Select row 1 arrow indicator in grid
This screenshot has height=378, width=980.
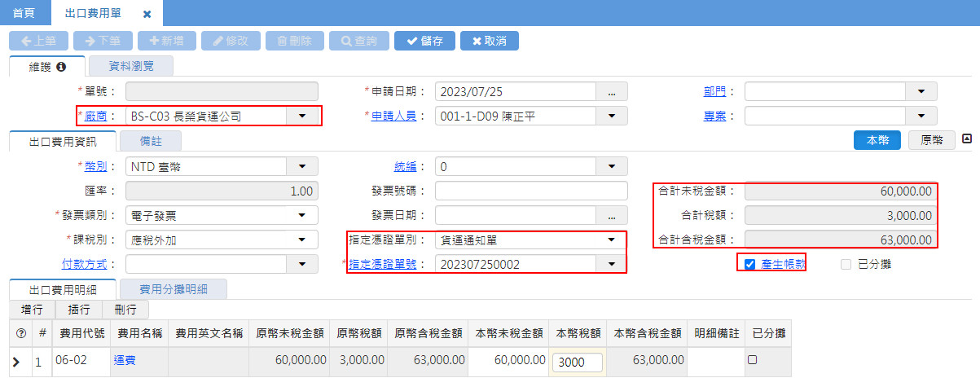tap(15, 361)
